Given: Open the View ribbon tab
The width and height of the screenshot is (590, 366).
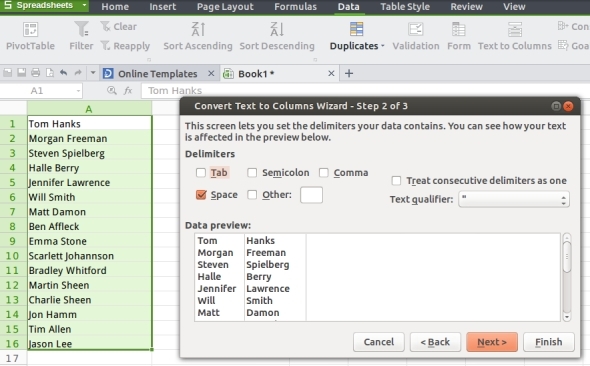Looking at the screenshot, I should coord(514,7).
